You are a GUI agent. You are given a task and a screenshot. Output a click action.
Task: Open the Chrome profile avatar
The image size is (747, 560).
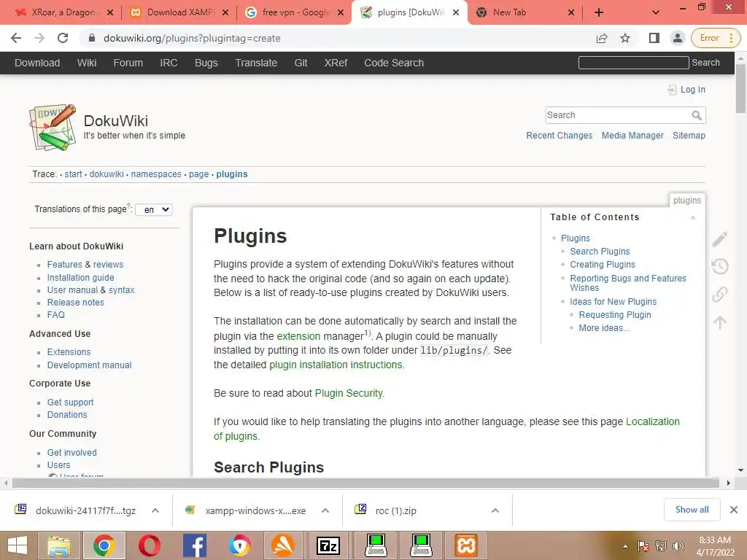point(677,38)
